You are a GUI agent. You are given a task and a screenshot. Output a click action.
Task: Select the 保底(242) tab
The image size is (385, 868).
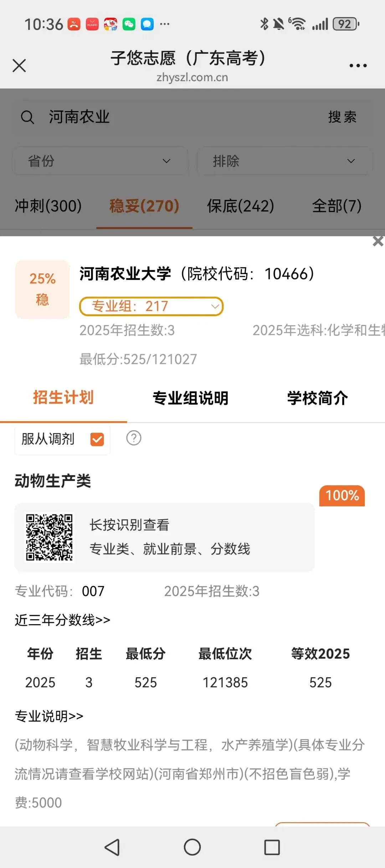coord(241,206)
